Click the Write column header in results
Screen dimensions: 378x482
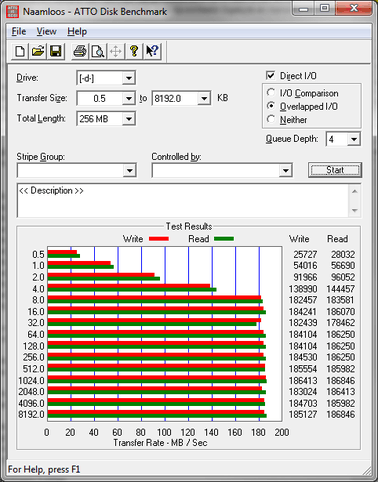click(x=299, y=239)
